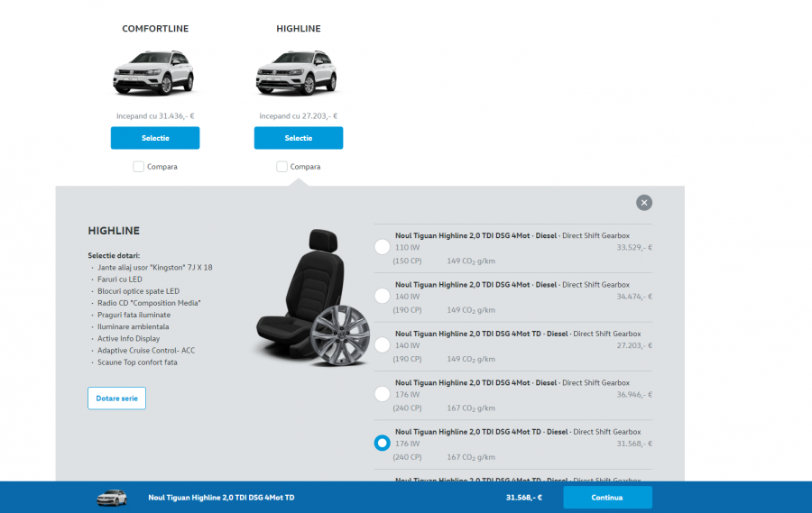Click the Highline car image
The height and width of the screenshot is (513, 812).
[298, 72]
